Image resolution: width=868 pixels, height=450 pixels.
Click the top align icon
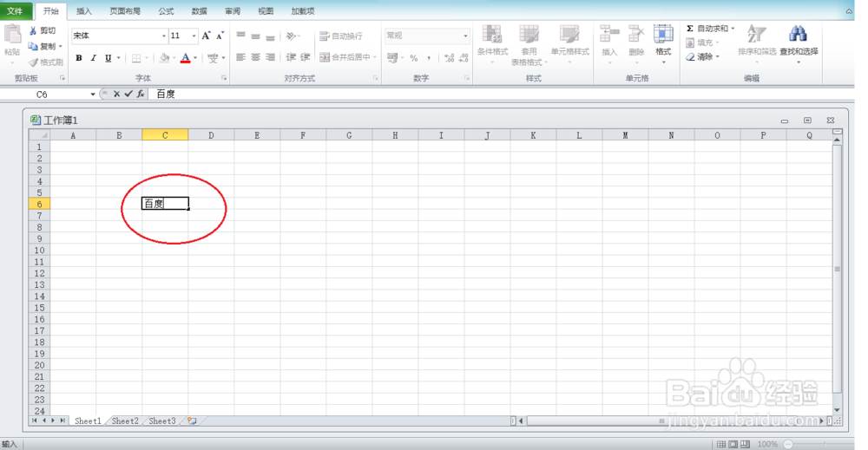click(x=240, y=36)
